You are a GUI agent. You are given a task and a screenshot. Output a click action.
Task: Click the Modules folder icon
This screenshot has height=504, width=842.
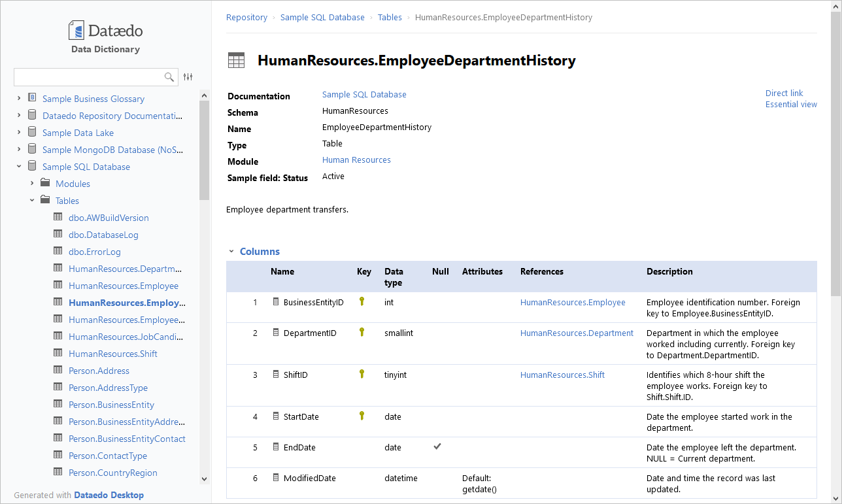(x=45, y=183)
